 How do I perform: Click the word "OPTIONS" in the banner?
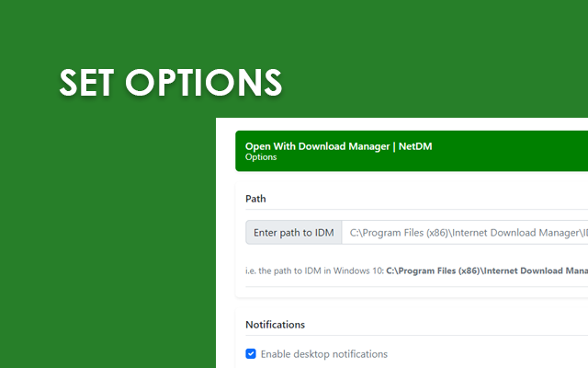(x=204, y=82)
